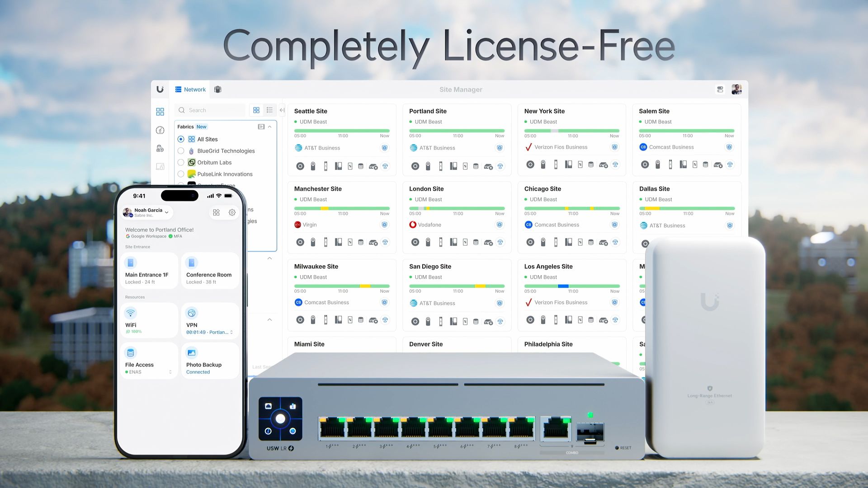Tap Conference Room door tile
The image size is (868, 488).
tap(210, 271)
